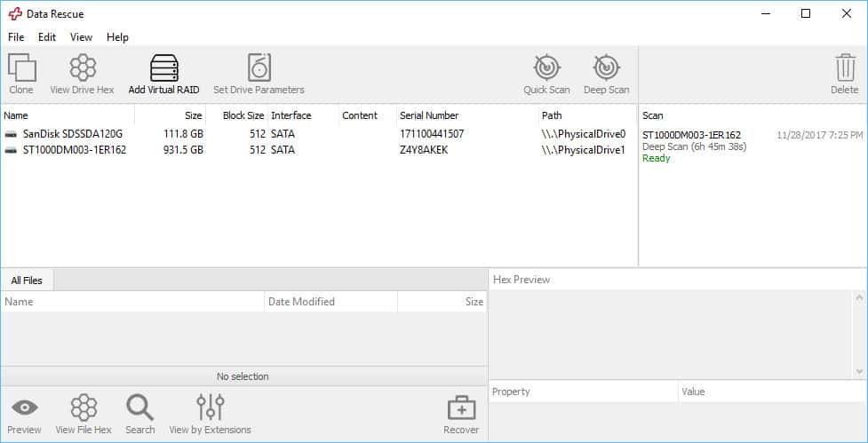868x443 pixels.
Task: Click the Data Rescue app logo
Action: [x=15, y=14]
